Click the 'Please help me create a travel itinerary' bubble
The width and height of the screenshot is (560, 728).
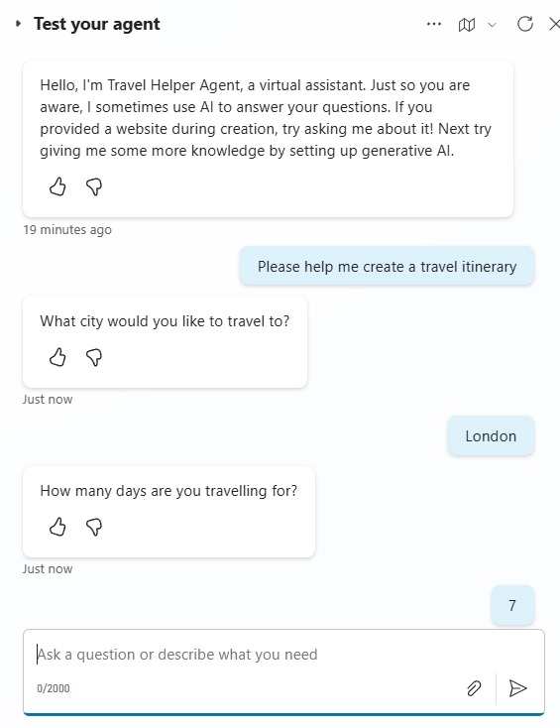(x=387, y=267)
